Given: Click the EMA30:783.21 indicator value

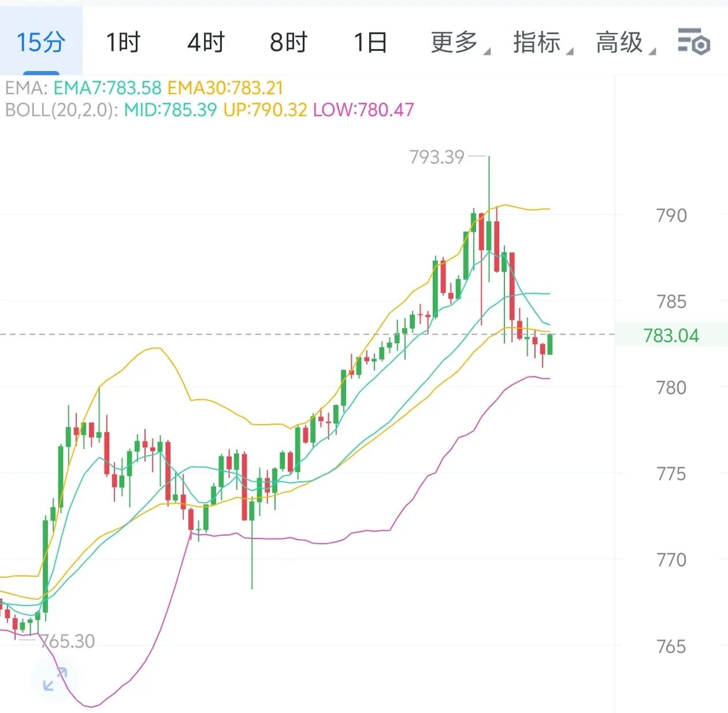Looking at the screenshot, I should pos(225,88).
